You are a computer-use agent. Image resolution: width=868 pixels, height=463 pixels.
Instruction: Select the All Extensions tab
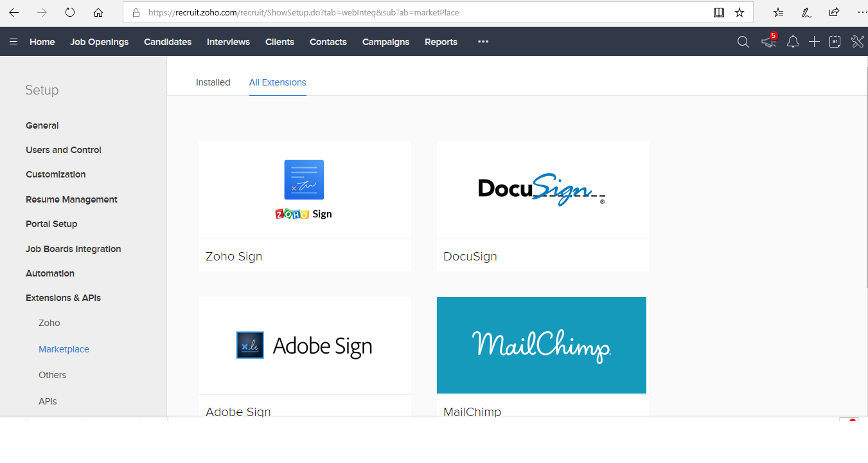pos(278,82)
